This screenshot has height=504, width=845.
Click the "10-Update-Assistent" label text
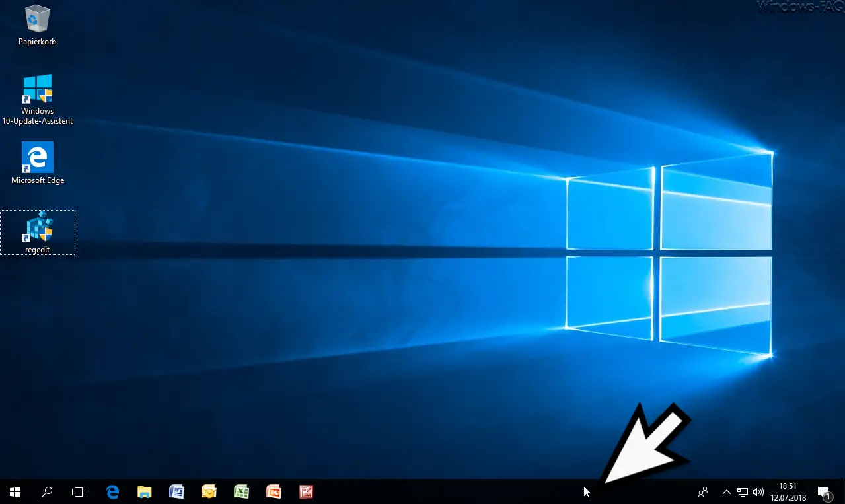(x=38, y=121)
